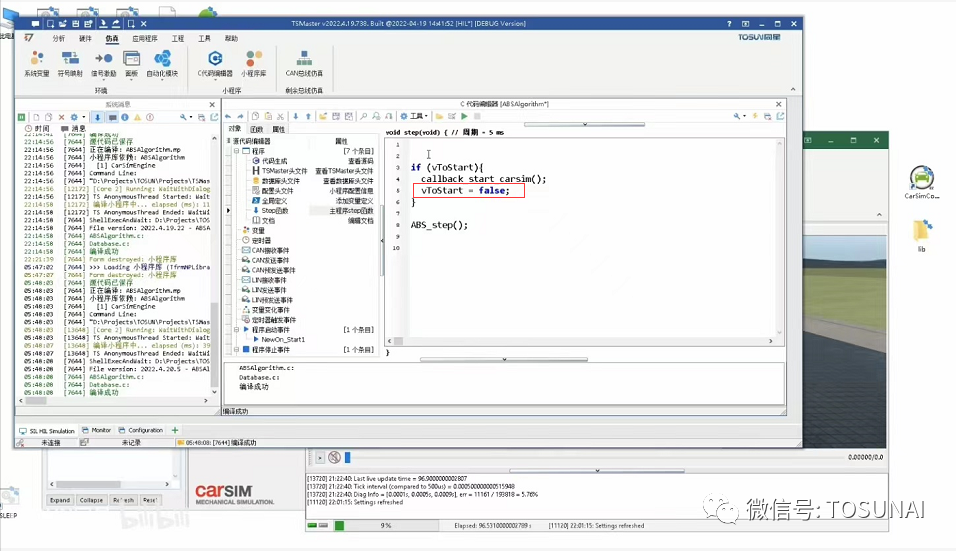Open the lib folder on desktop
Image resolution: width=956 pixels, height=551 pixels.
tap(921, 236)
